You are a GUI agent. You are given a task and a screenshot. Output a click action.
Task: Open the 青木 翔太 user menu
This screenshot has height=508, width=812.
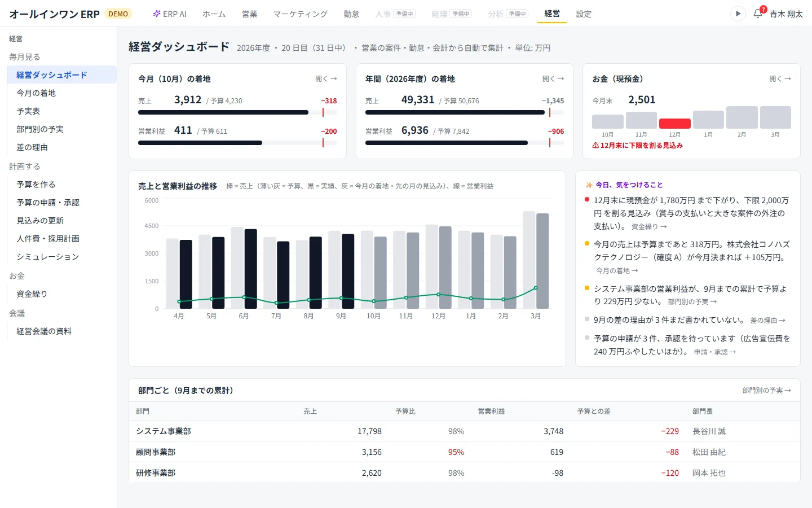pyautogui.click(x=786, y=14)
